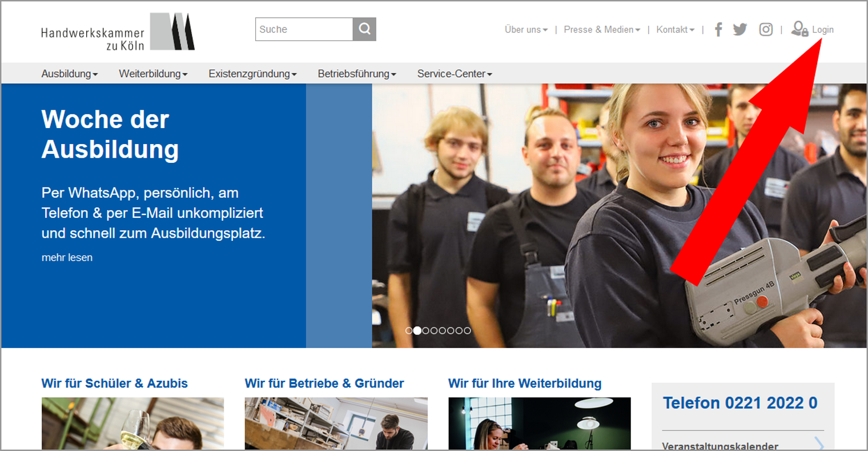This screenshot has height=451, width=868.
Task: Select the eighth slider dot
Action: [x=468, y=330]
